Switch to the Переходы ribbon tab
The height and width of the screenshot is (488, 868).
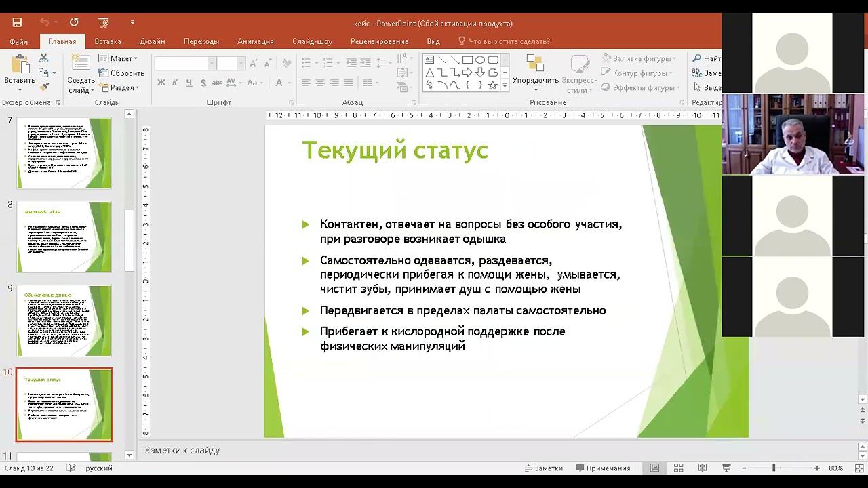click(x=201, y=41)
